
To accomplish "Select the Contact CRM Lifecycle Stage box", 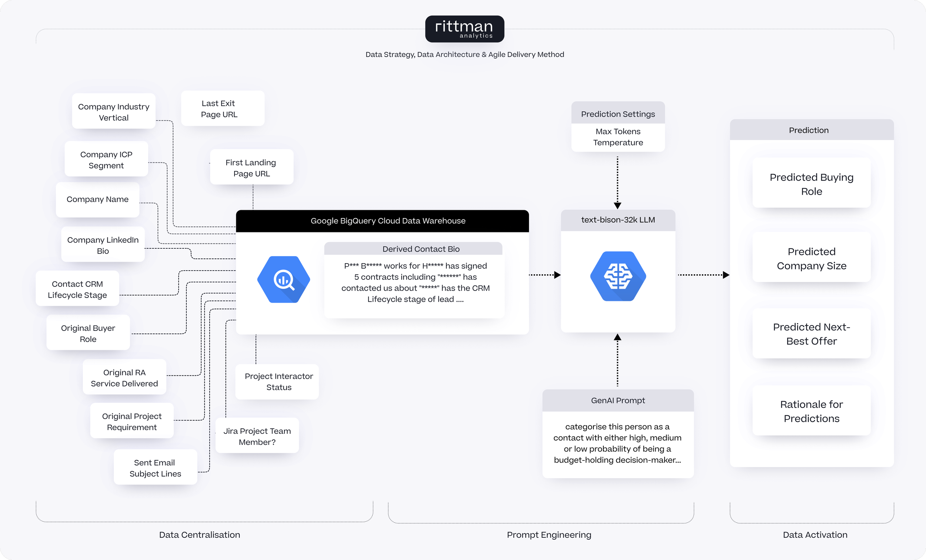I will 77,289.
